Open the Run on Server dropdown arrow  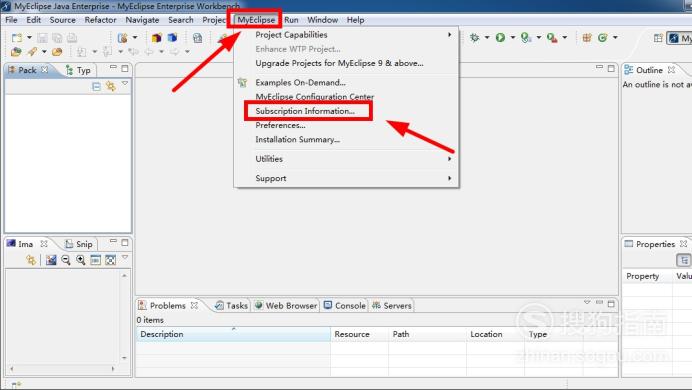coord(538,38)
